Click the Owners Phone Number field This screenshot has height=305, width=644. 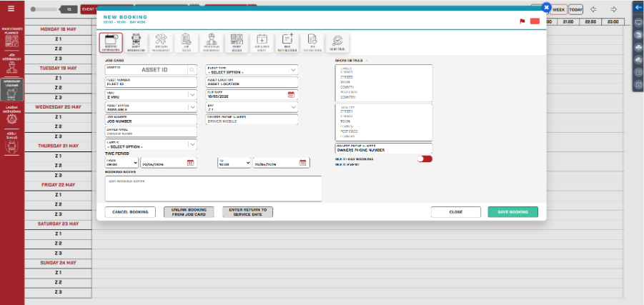coord(384,148)
